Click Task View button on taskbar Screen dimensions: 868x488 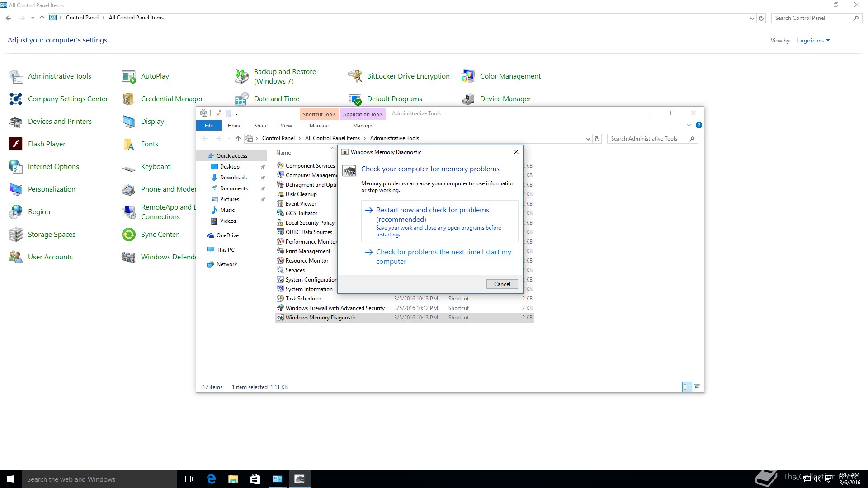click(x=188, y=479)
